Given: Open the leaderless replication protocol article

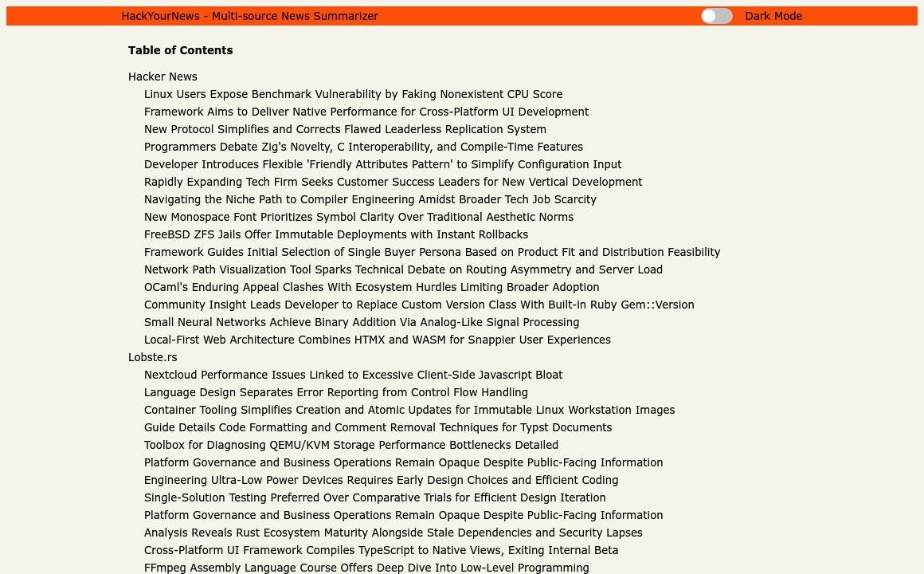Looking at the screenshot, I should [345, 129].
